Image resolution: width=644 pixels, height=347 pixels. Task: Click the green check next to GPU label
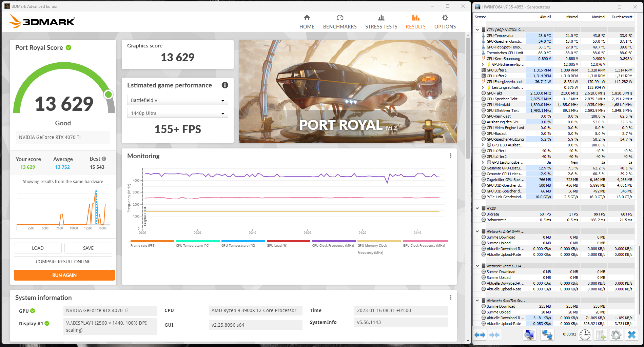(x=33, y=311)
